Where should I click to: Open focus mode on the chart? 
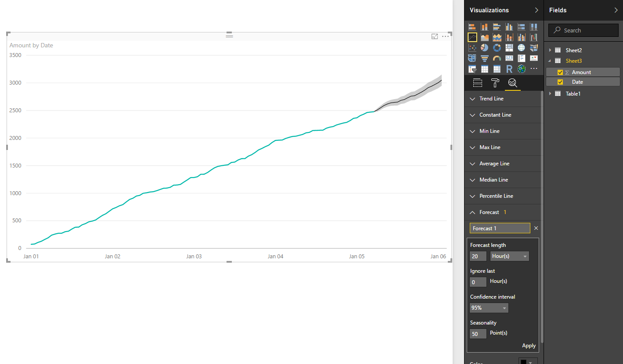point(435,36)
